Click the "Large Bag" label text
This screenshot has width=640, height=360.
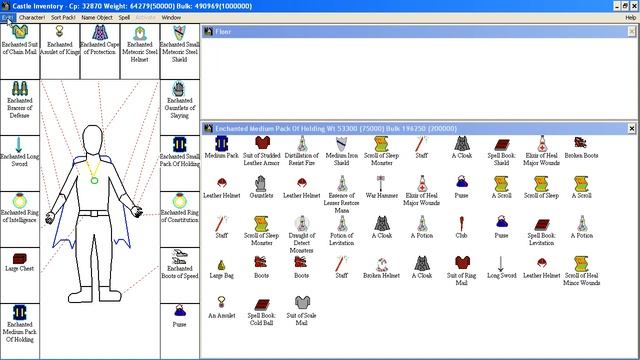(x=221, y=276)
